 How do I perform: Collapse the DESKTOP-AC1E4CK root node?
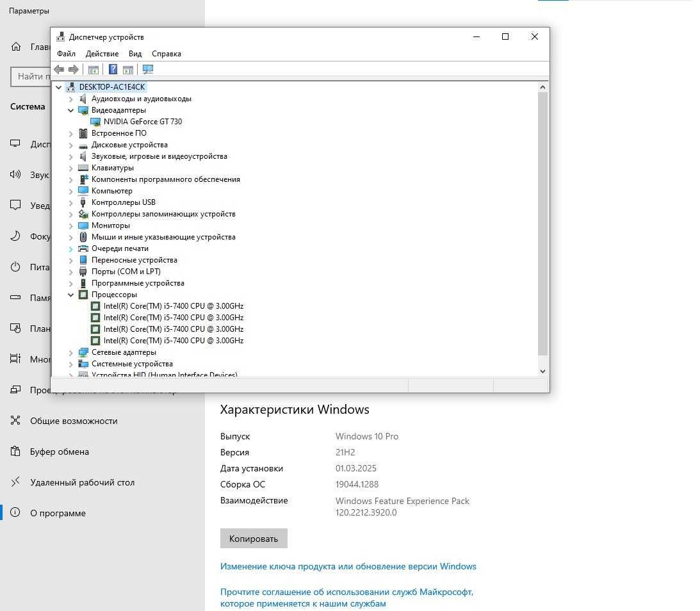pos(58,88)
